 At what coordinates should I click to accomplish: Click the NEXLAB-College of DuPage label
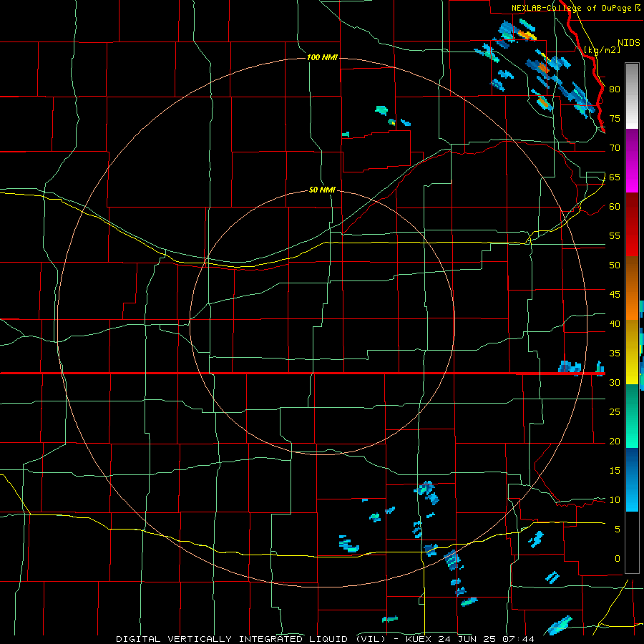click(572, 8)
